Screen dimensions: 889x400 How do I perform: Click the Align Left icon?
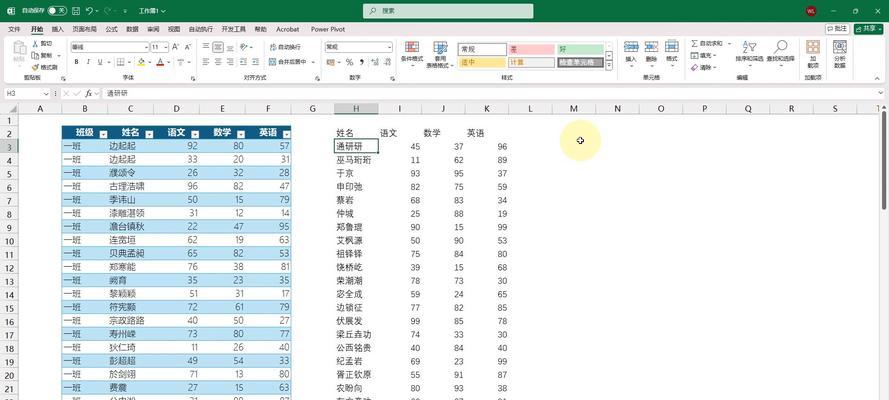206,62
